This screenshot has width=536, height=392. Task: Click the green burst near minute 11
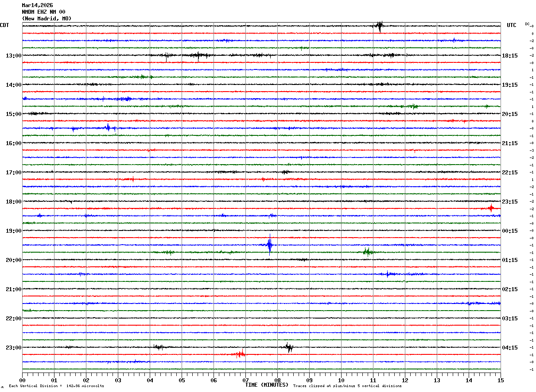point(367,252)
